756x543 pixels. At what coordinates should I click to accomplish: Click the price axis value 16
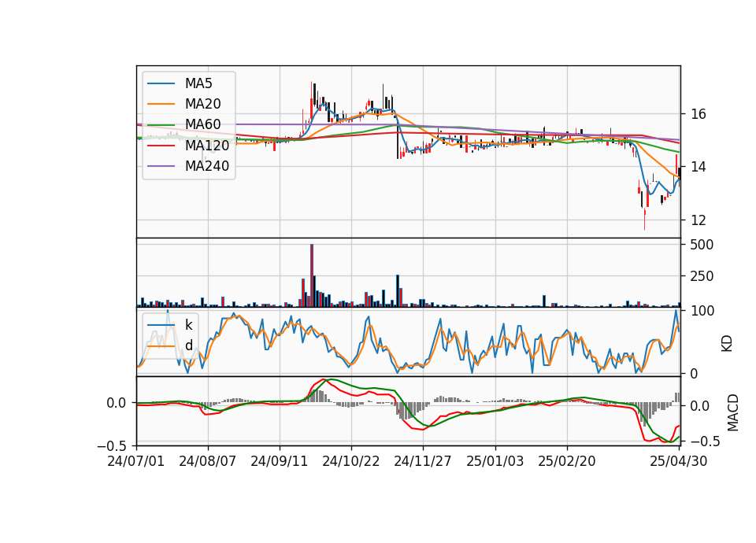click(699, 114)
